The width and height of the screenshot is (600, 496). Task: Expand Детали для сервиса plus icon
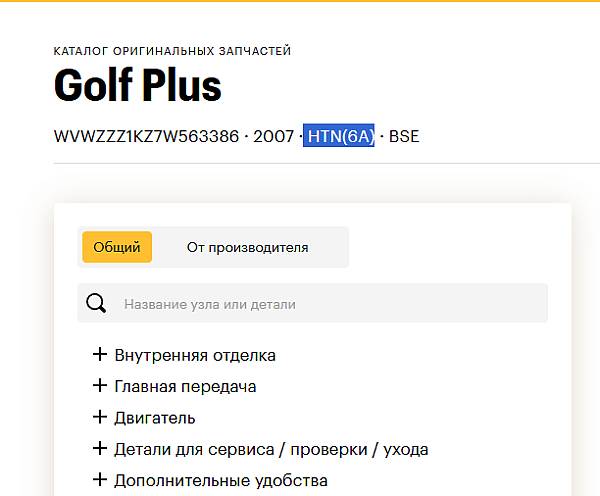(x=99, y=448)
